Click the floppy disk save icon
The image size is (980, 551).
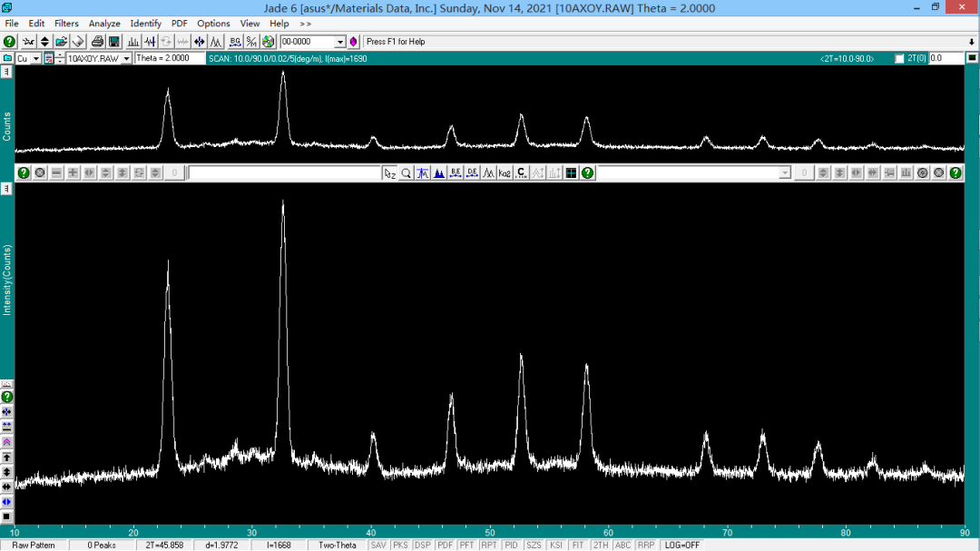(x=114, y=42)
